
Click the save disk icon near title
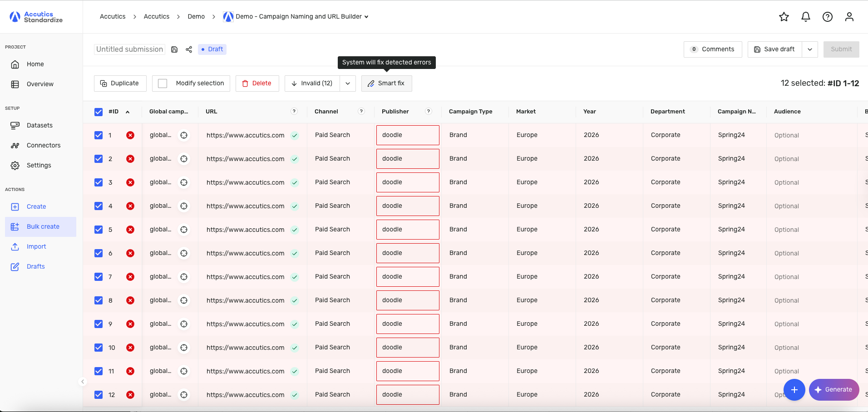click(x=174, y=49)
